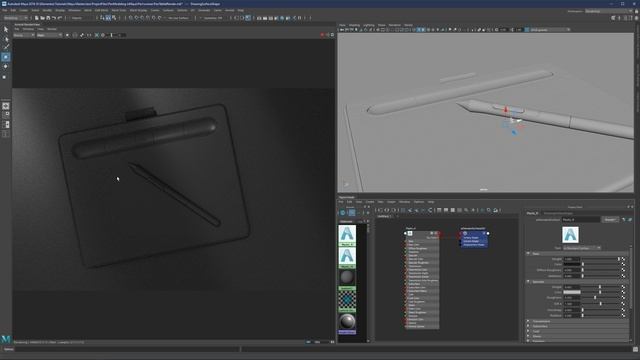Open Script Editor icon at bottom right
The height and width of the screenshot is (360, 640).
[636, 349]
